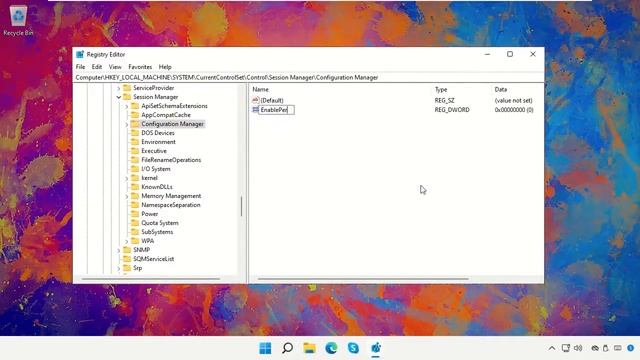This screenshot has width=640, height=360.
Task: Expand the ApiSetSchemaExtensions key
Action: [x=127, y=106]
